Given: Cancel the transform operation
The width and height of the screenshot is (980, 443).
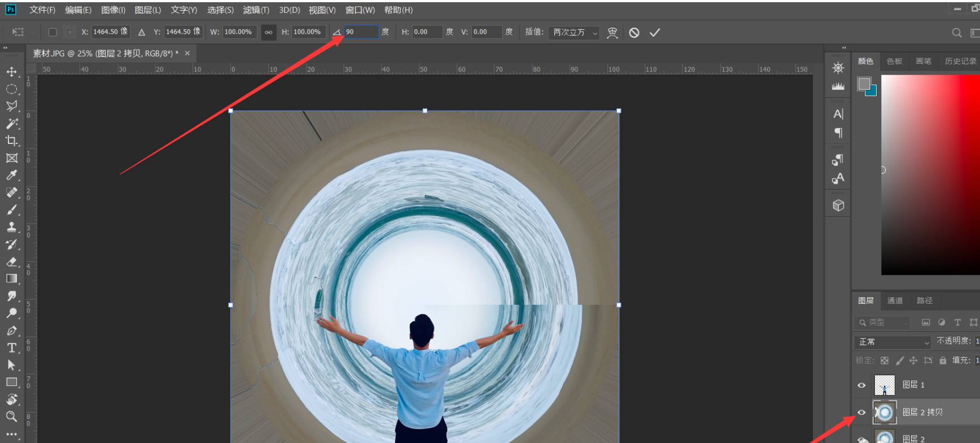Looking at the screenshot, I should click(634, 33).
